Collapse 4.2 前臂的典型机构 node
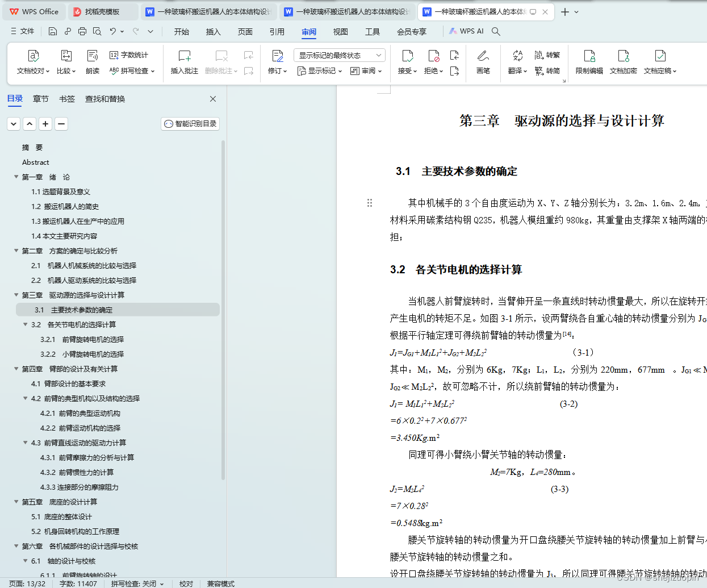 25,398
